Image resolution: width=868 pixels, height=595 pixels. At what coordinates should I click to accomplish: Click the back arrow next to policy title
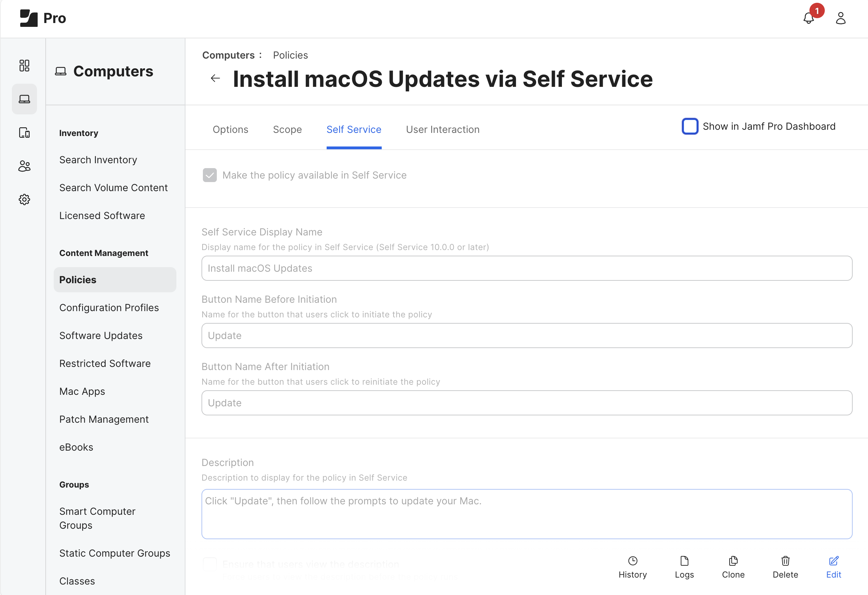215,78
